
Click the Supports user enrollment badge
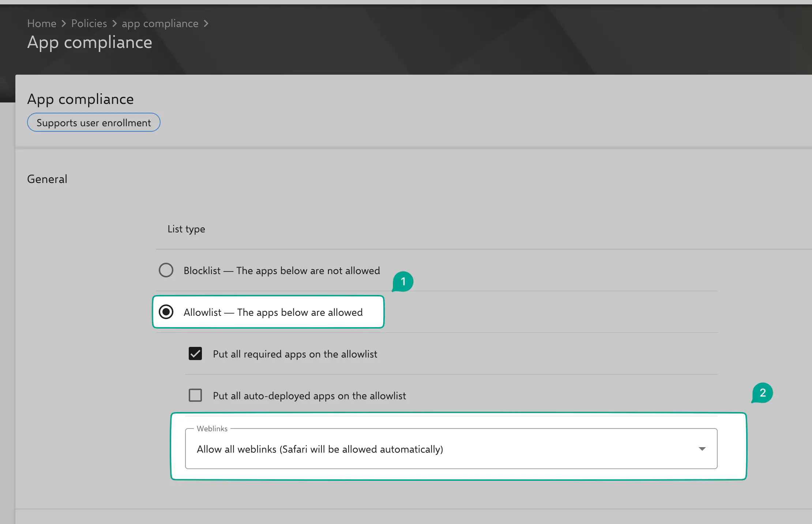point(94,123)
